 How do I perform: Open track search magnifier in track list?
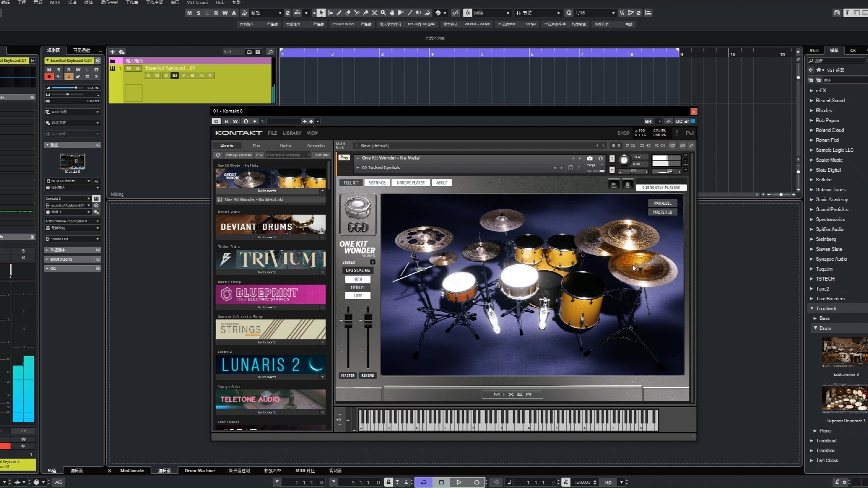[x=270, y=52]
